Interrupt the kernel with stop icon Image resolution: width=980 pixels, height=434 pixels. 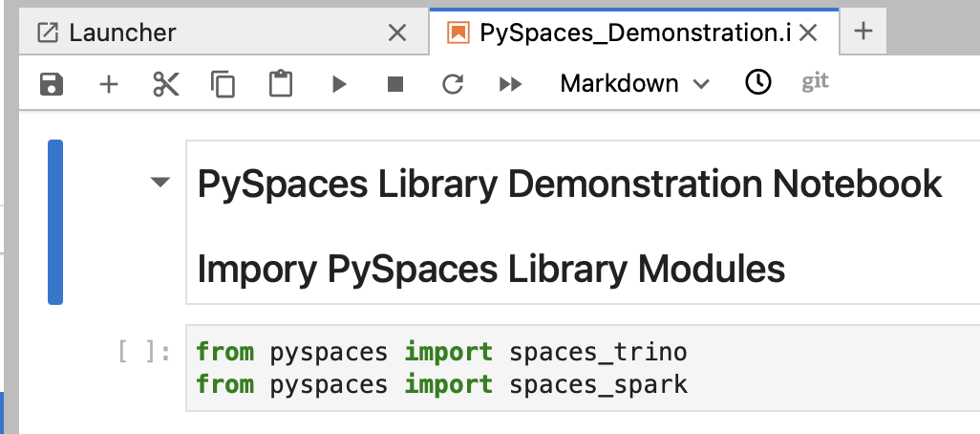395,84
